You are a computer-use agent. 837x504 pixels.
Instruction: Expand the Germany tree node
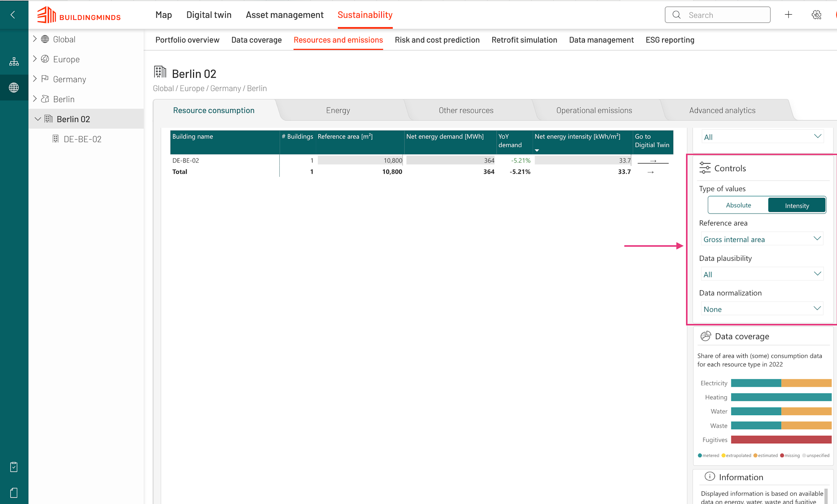[35, 79]
